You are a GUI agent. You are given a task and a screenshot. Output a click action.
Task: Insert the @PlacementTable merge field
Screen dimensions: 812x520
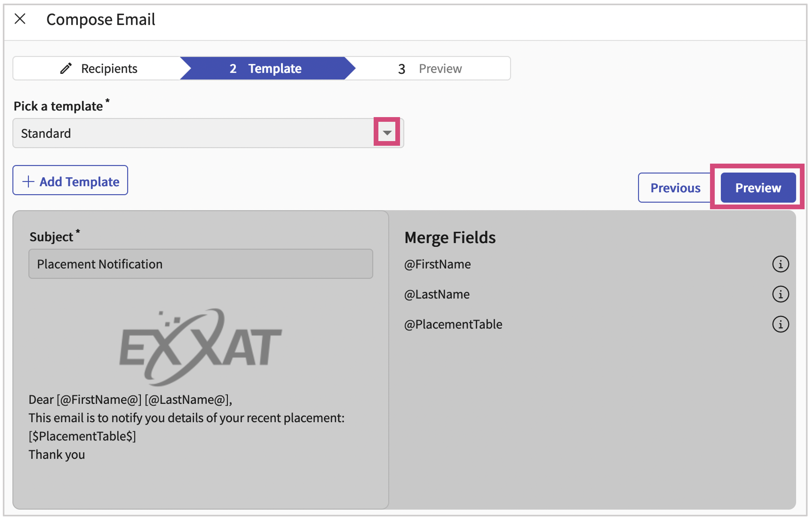pos(453,324)
